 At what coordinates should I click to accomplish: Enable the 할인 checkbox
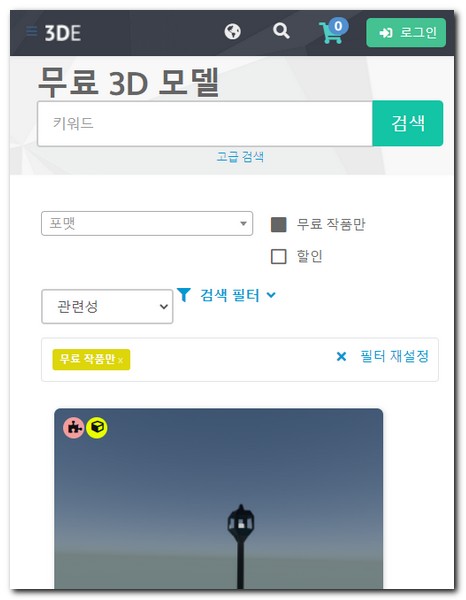(x=279, y=256)
